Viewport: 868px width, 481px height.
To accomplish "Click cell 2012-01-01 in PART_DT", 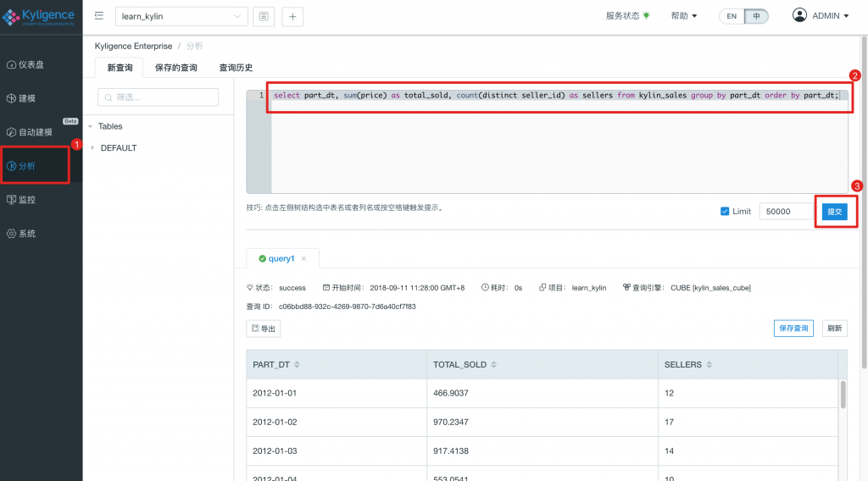I will tap(275, 393).
